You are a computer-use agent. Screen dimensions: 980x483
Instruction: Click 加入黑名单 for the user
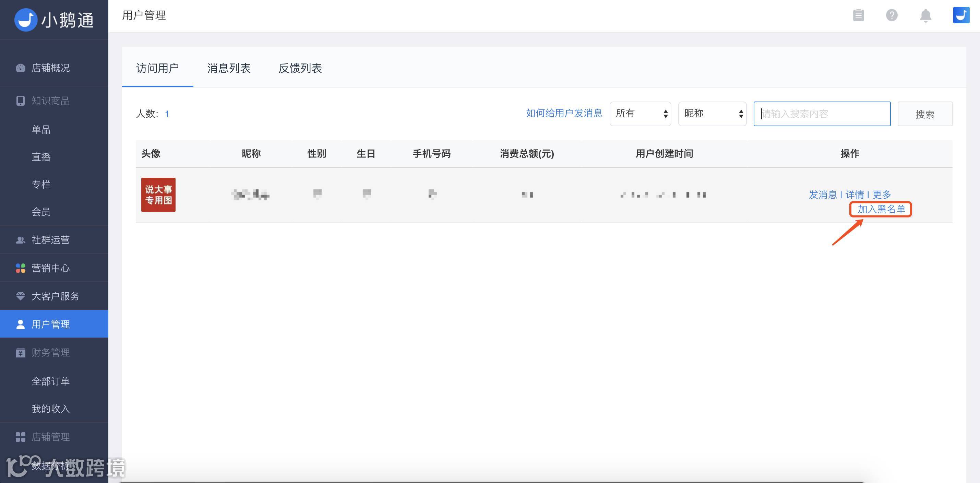(x=881, y=209)
